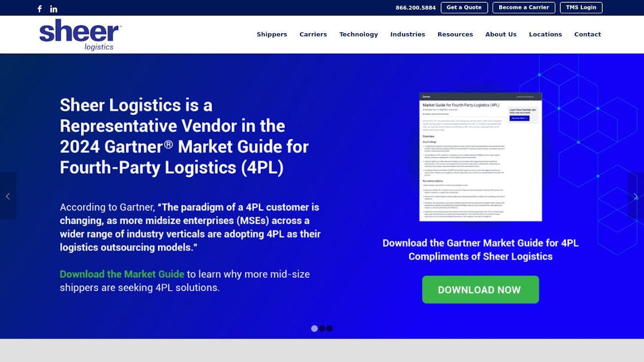This screenshot has width=644, height=362.
Task: Go to previous slide arrow
Action: (x=8, y=196)
